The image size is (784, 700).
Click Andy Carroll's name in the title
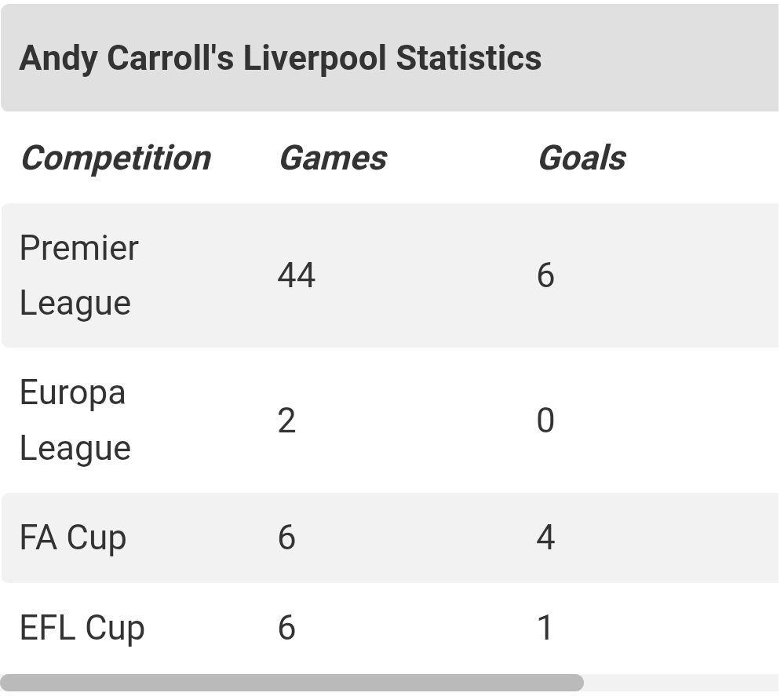pos(126,59)
